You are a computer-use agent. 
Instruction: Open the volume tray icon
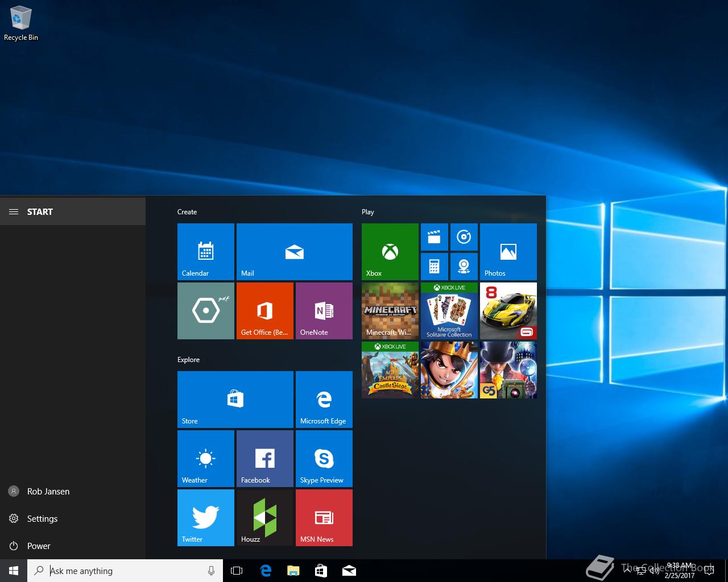click(x=654, y=571)
